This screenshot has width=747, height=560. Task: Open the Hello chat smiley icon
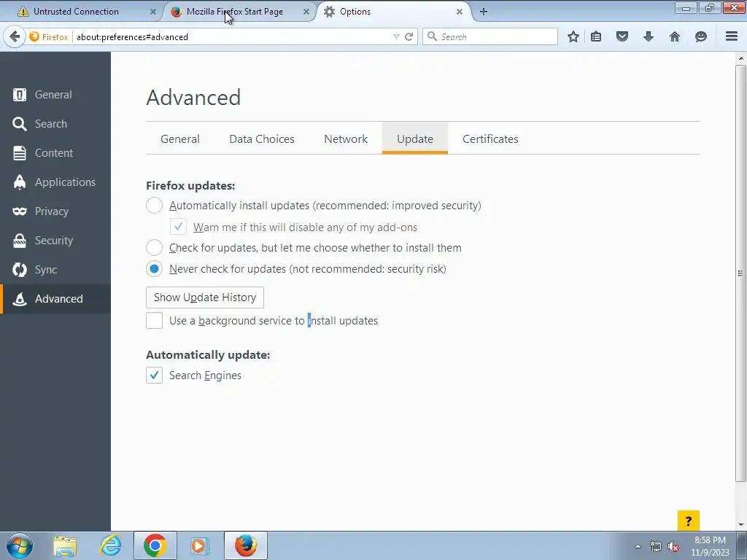tap(701, 36)
